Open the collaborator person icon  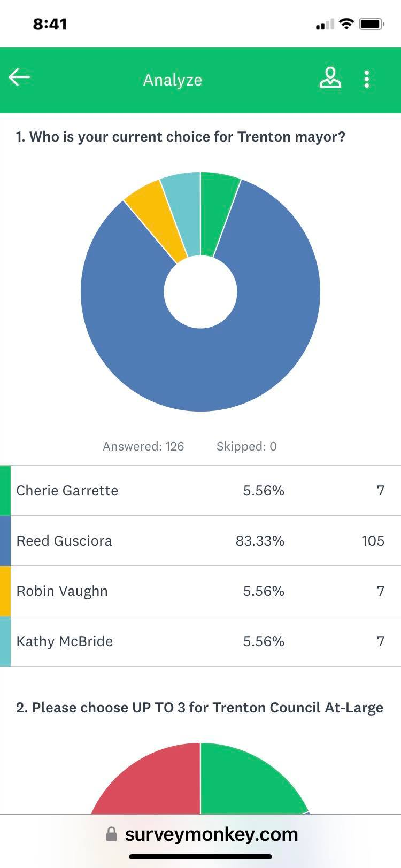(330, 77)
